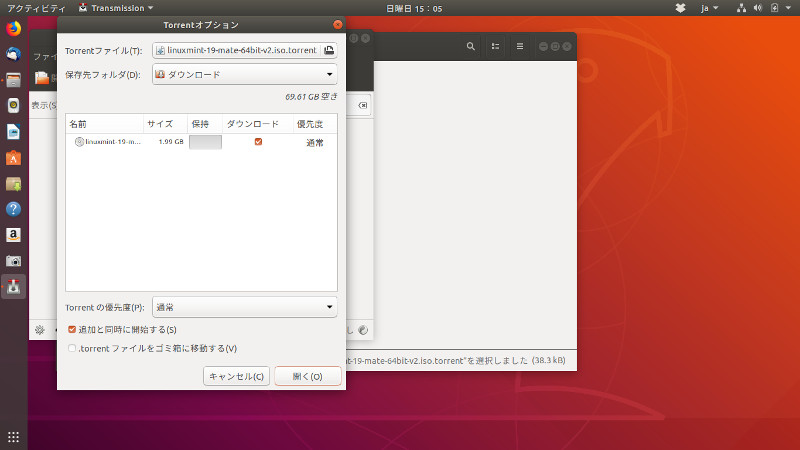Launch Thunderbird mail from the dock
The height and width of the screenshot is (450, 800).
click(14, 54)
